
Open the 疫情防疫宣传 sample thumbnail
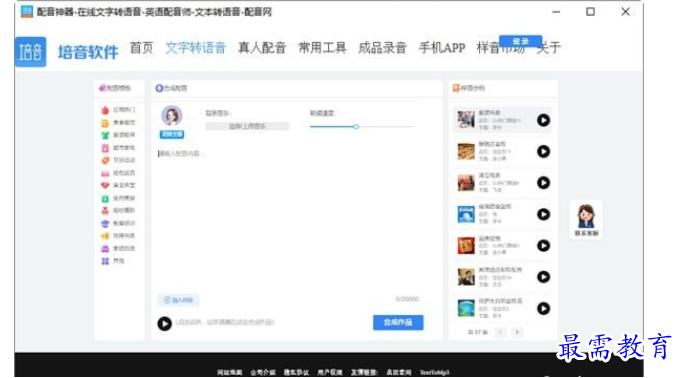466,214
